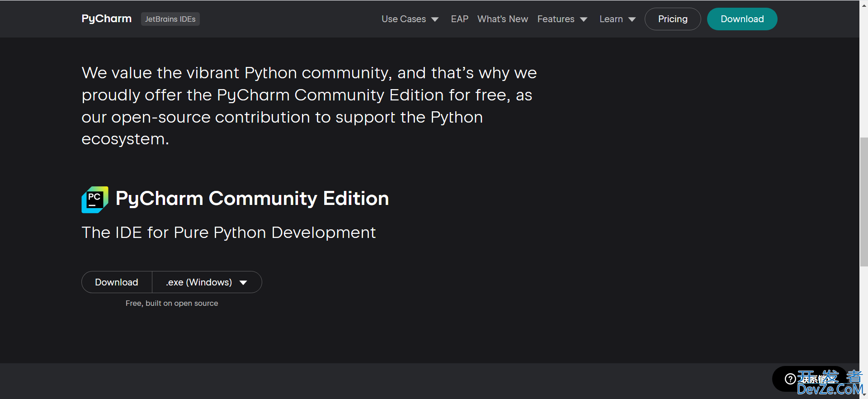Screen dimensions: 868x399
Task: Click the help question mark icon
Action: tap(790, 379)
